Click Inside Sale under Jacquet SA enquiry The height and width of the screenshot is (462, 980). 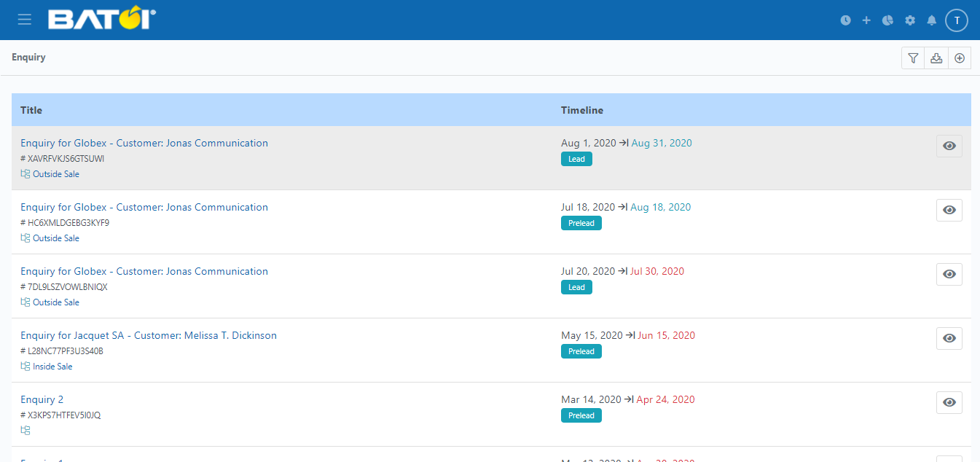(x=52, y=367)
